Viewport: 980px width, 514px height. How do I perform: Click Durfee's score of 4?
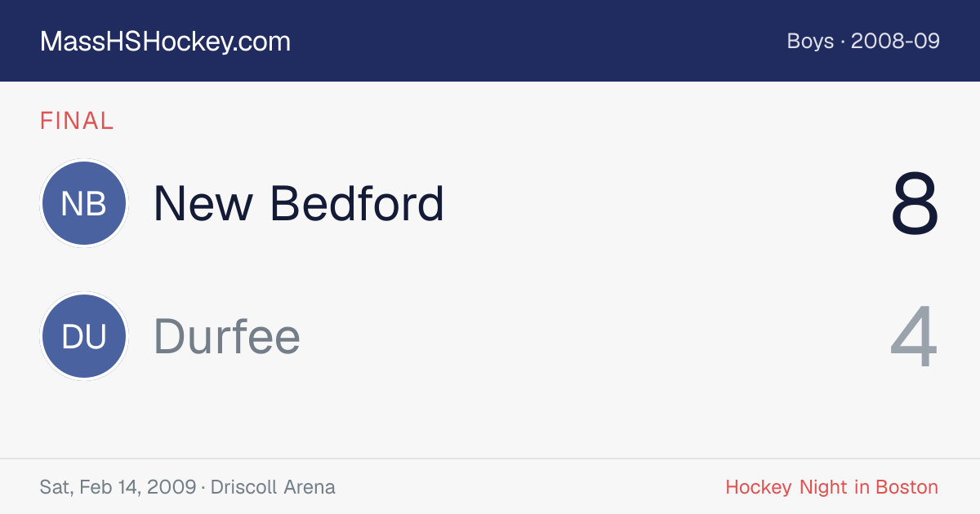(915, 337)
